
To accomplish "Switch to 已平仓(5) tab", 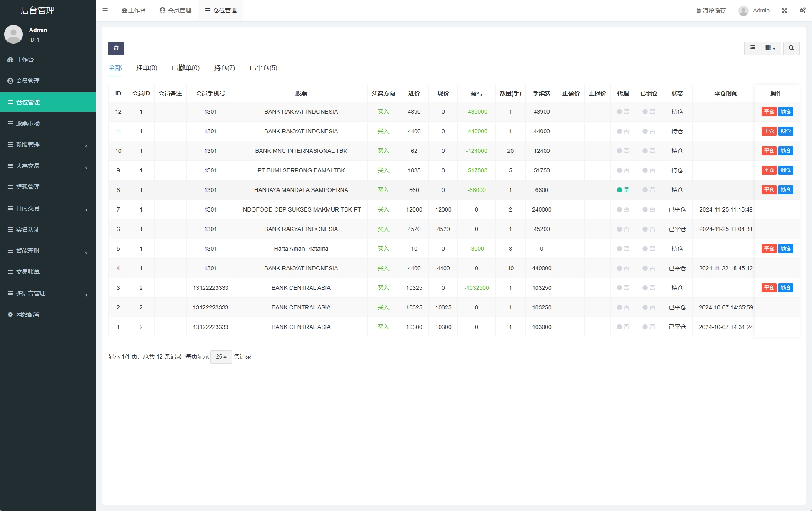I will pos(263,68).
